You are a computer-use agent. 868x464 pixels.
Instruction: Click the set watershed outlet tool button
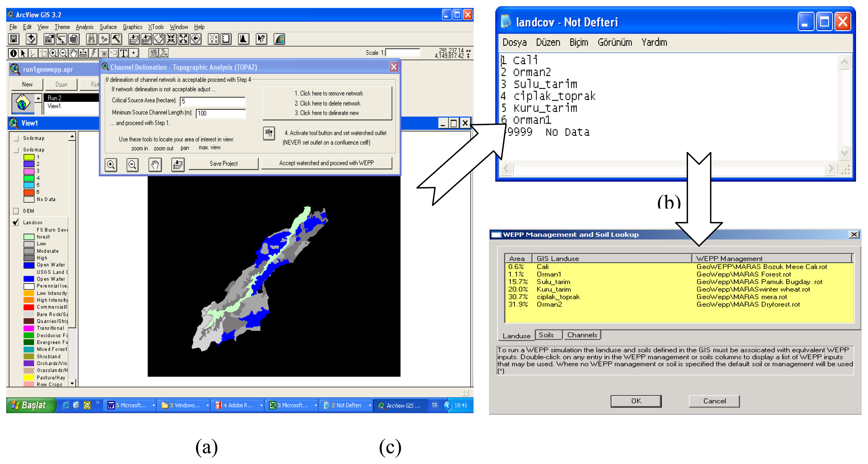pos(269,133)
